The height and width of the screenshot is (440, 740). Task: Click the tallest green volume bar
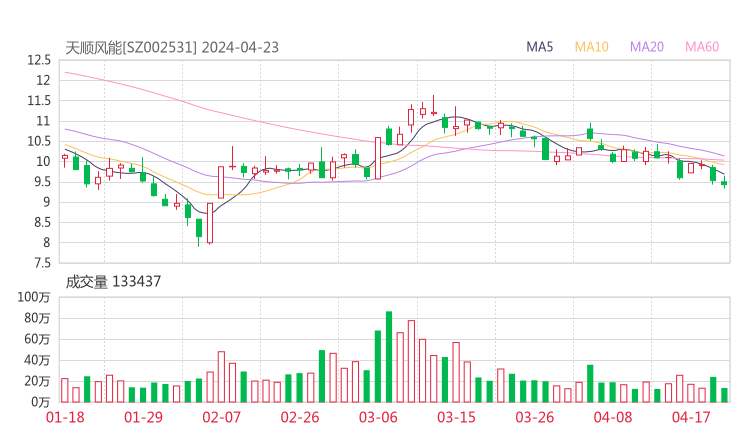pos(389,357)
